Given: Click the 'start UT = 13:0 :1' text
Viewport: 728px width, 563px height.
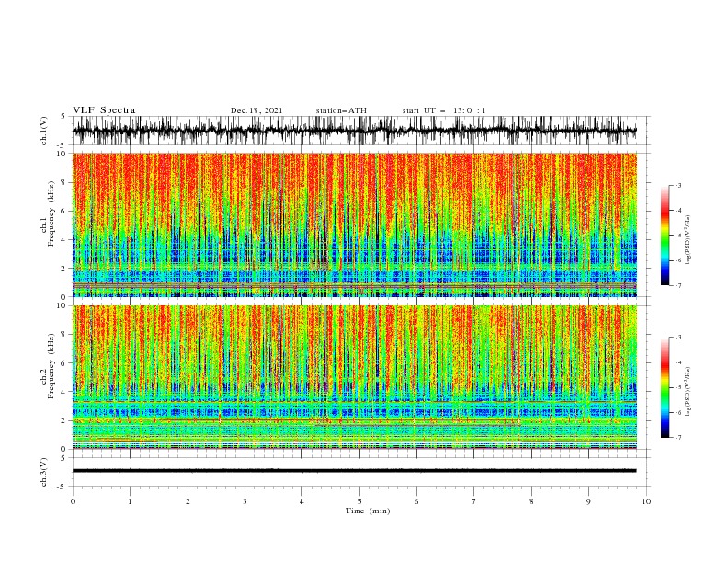Looking at the screenshot, I should [x=444, y=110].
